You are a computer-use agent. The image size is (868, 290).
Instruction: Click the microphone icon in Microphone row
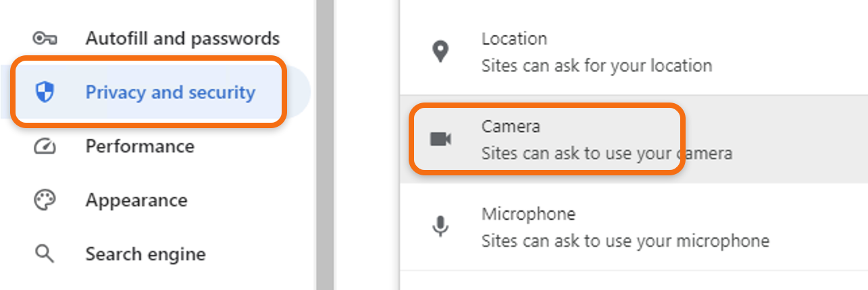click(440, 227)
